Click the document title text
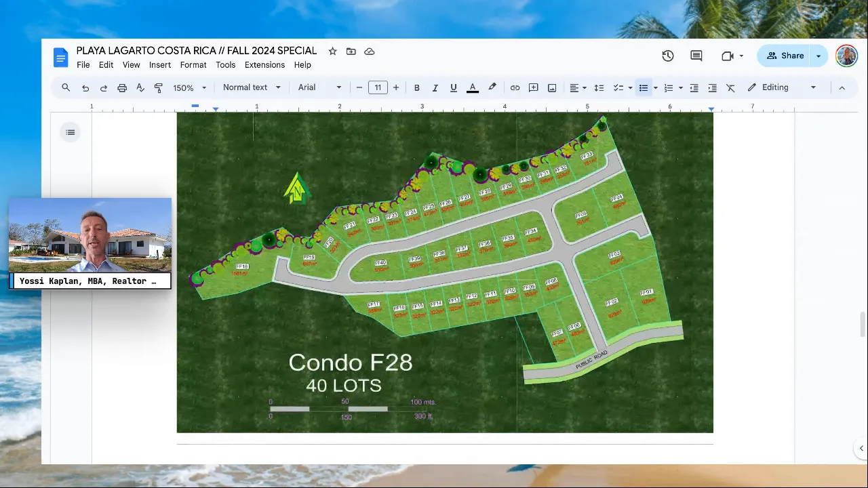The height and width of the screenshot is (488, 868). 197,51
